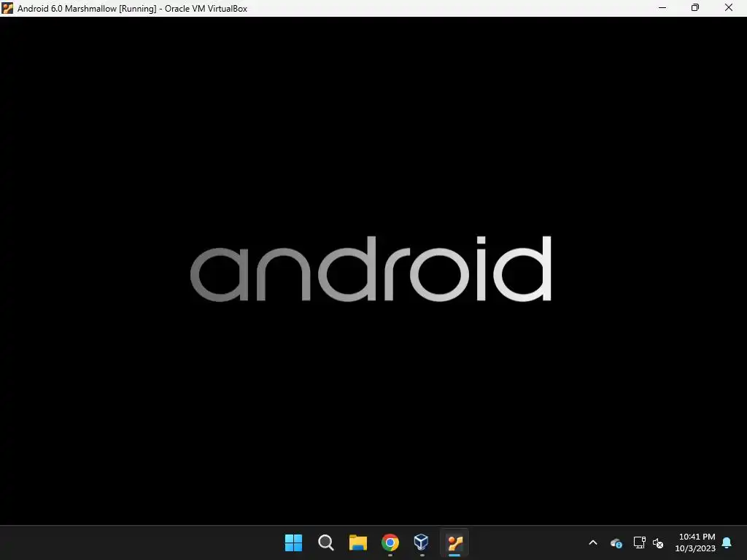The width and height of the screenshot is (747, 560).
Task: Close the Android 6.0 Marshmallow VM window
Action: click(x=729, y=7)
